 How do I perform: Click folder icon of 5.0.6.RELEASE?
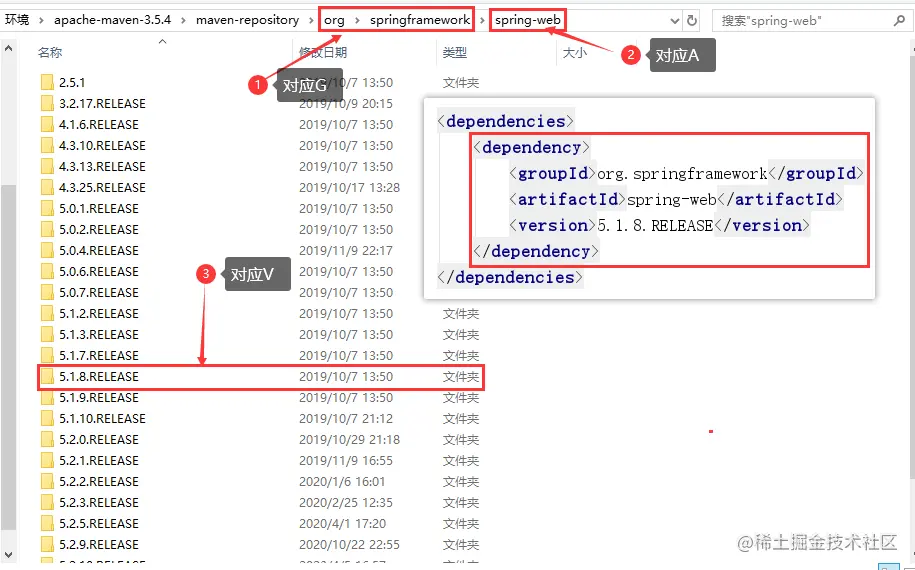click(47, 272)
